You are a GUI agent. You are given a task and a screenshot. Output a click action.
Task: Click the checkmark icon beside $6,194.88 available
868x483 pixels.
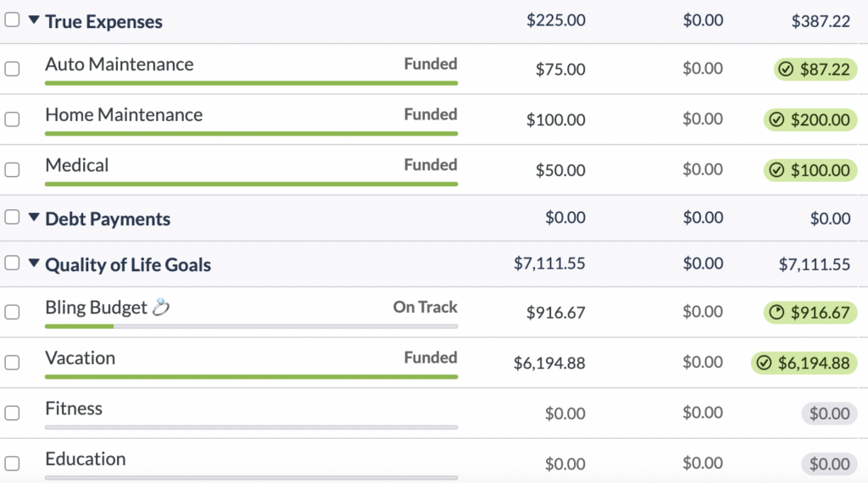764,363
